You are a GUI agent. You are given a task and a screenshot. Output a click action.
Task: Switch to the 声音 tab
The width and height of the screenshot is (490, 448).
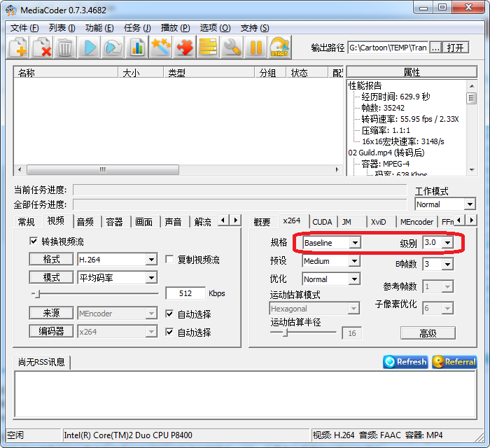(x=173, y=222)
